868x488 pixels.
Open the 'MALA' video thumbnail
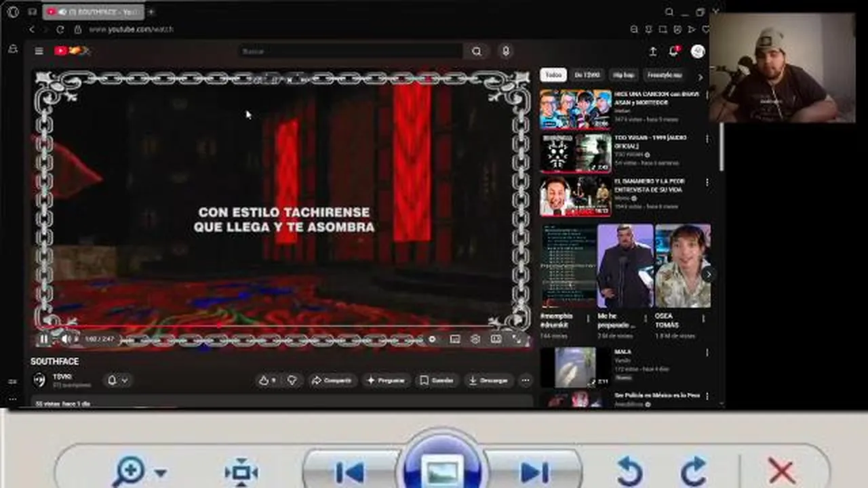pyautogui.click(x=575, y=367)
